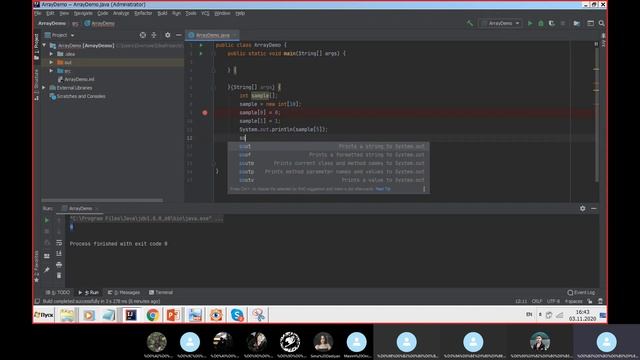The image size is (640, 360).
Task: Click the pin tab icon in the Run panel
Action: (x=47, y=270)
